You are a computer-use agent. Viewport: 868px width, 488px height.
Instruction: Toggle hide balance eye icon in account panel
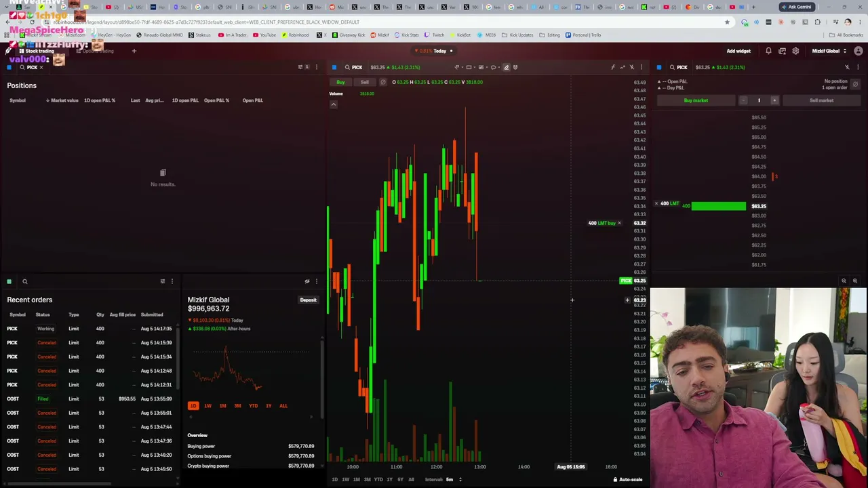[x=307, y=281]
